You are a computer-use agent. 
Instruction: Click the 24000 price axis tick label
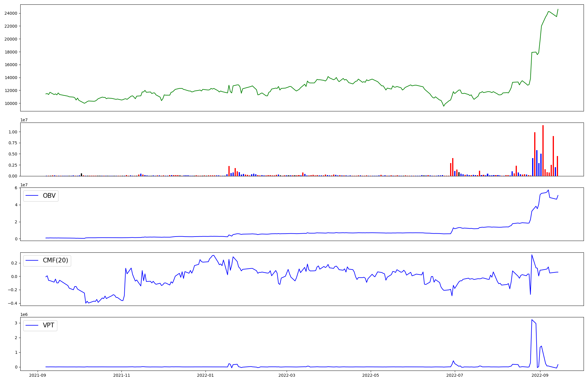click(x=11, y=13)
